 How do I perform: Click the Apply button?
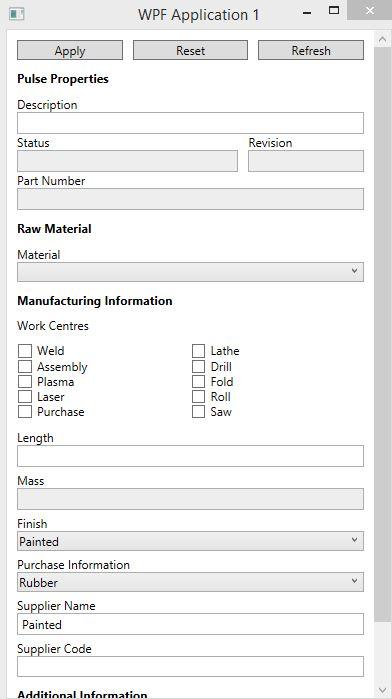(70, 50)
